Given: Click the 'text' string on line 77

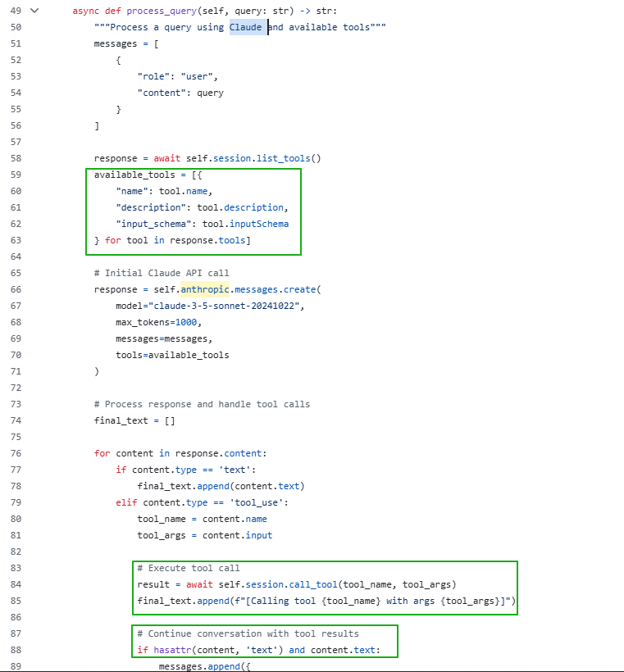Looking at the screenshot, I should [x=235, y=470].
